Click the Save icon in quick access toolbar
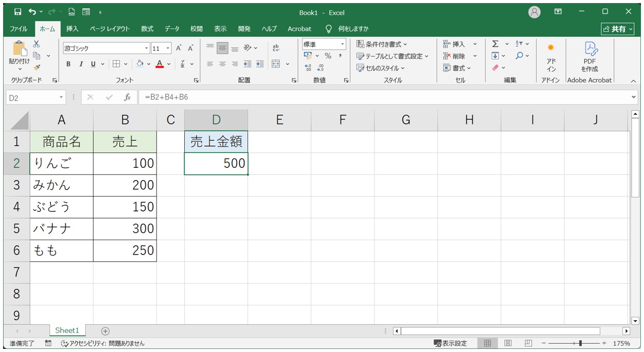This screenshot has width=644, height=352. point(18,12)
